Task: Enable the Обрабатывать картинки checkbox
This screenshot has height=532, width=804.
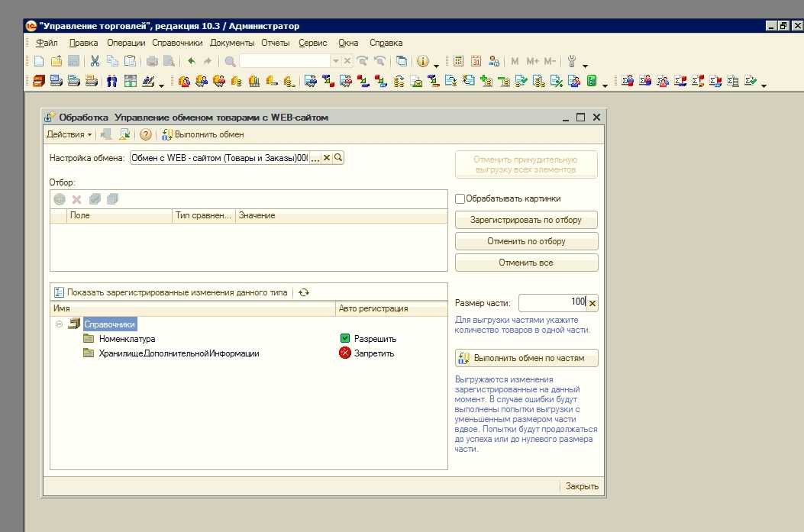Action: tap(460, 198)
